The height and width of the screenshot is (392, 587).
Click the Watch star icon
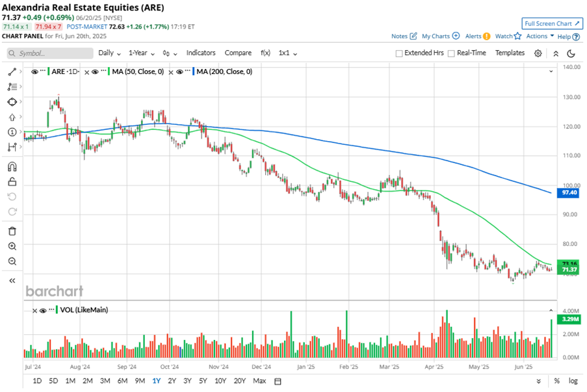click(x=517, y=36)
